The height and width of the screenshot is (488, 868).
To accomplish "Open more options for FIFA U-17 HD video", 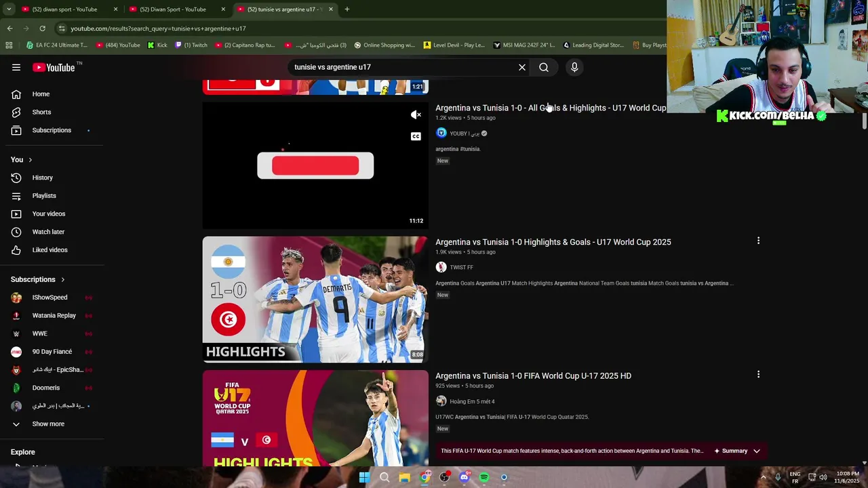I will (x=758, y=374).
